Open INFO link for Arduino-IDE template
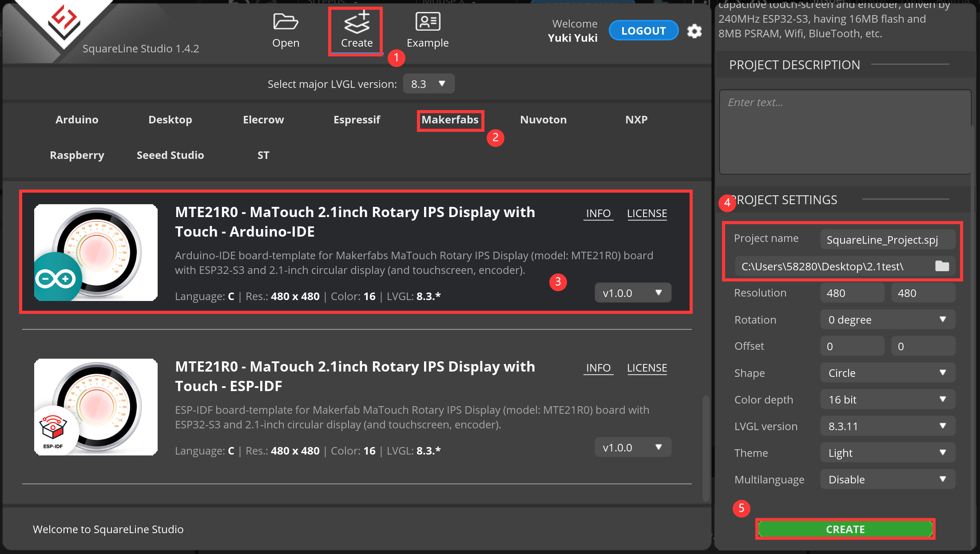This screenshot has width=980, height=554. [x=598, y=214]
